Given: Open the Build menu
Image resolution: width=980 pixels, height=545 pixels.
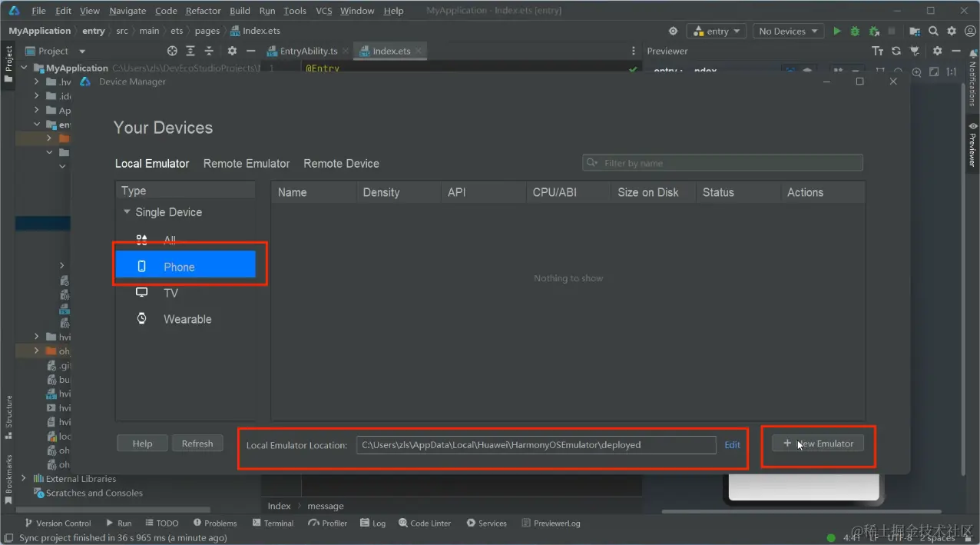Looking at the screenshot, I should 240,11.
